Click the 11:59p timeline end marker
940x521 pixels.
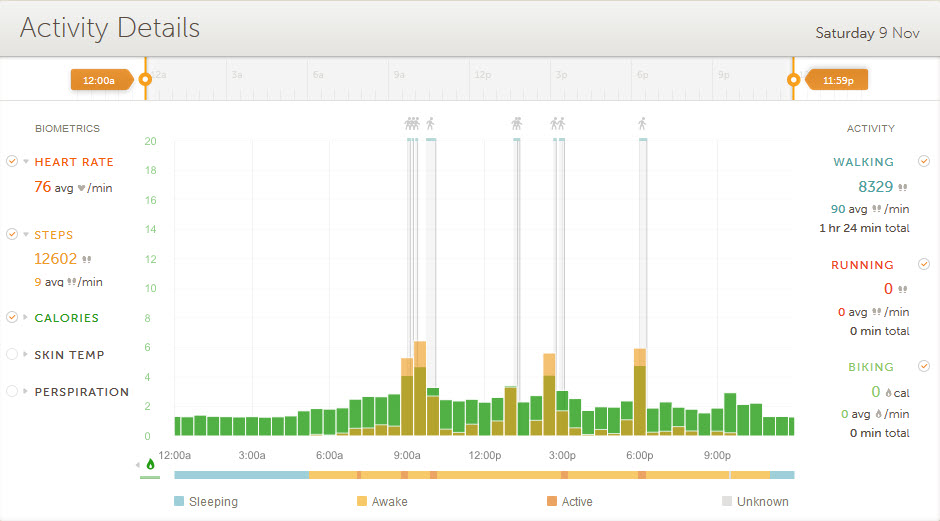click(x=794, y=79)
